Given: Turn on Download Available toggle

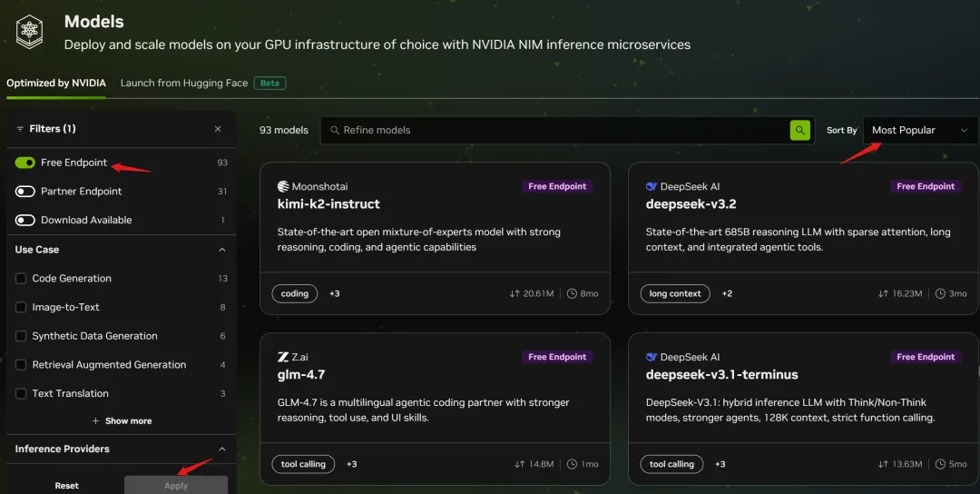Looking at the screenshot, I should tap(25, 220).
